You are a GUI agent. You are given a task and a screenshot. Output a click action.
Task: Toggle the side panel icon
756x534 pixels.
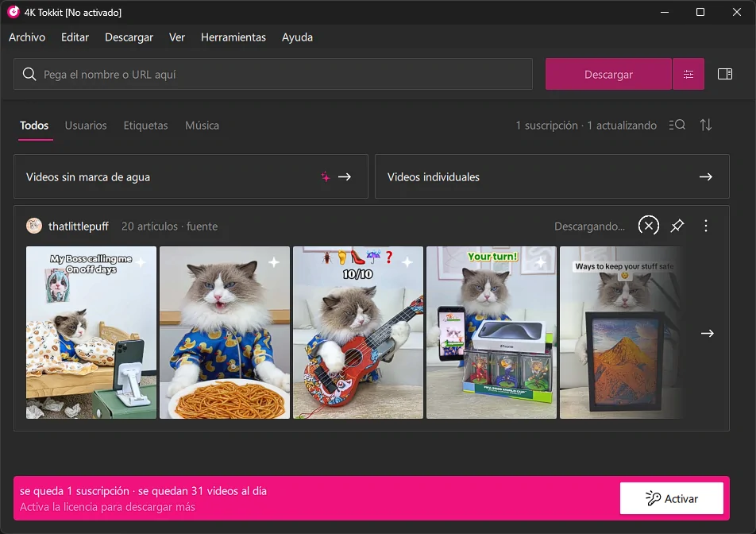click(x=725, y=74)
